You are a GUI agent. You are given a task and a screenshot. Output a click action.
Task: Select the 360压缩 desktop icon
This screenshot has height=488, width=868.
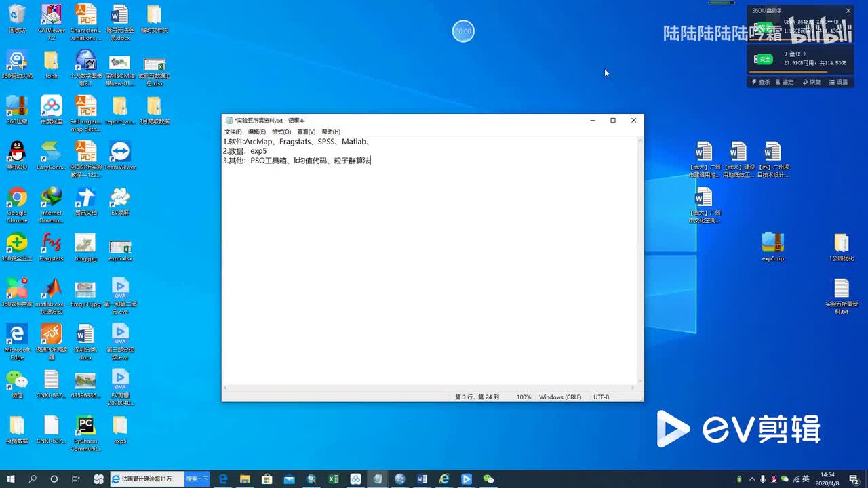[x=17, y=110]
